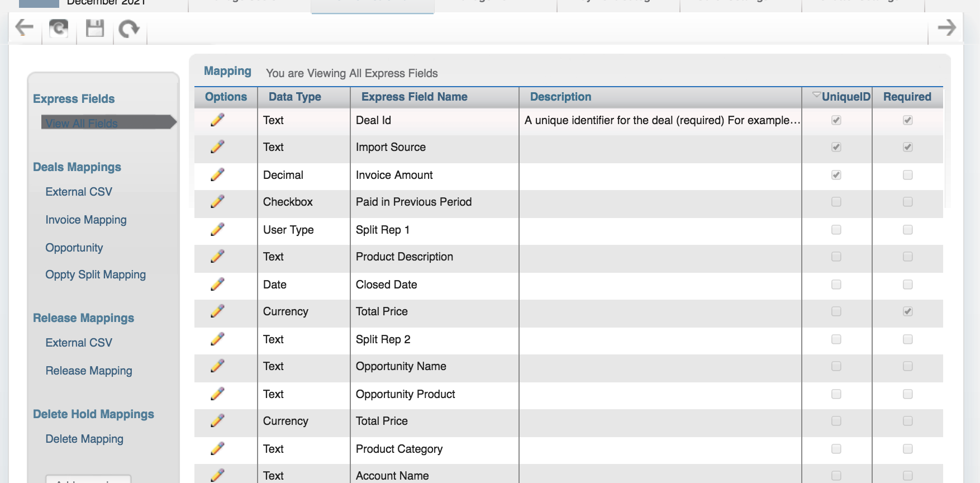Click pencil icon for Paid in Previous Period
The height and width of the screenshot is (483, 980).
point(217,201)
